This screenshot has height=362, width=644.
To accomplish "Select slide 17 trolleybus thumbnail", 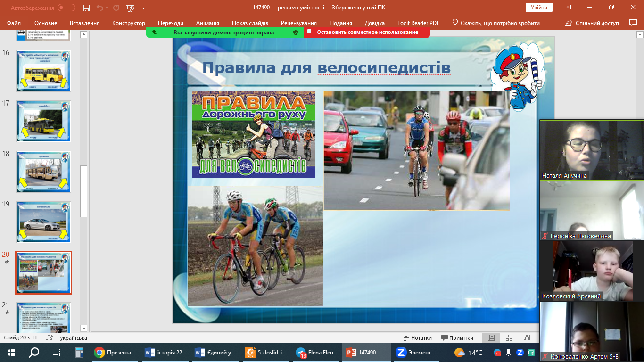I will click(43, 121).
